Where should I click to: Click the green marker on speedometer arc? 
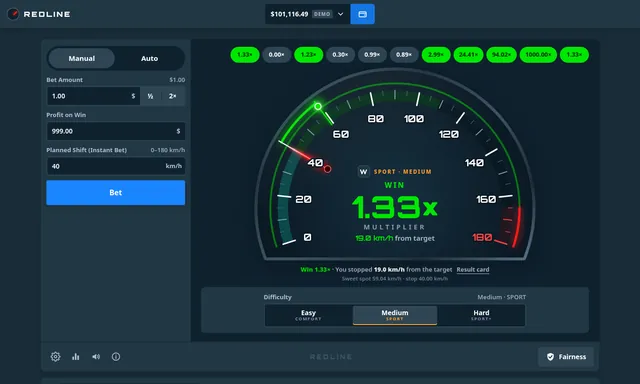318,107
